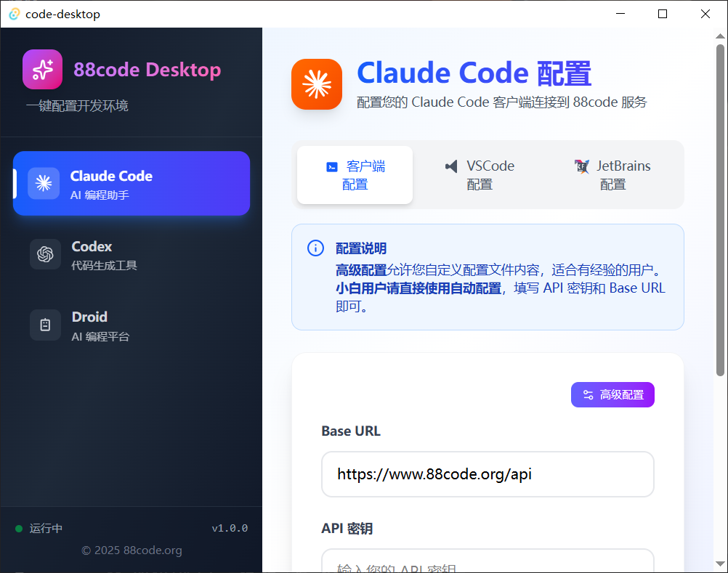Click the JetBrains logo icon

coord(582,166)
